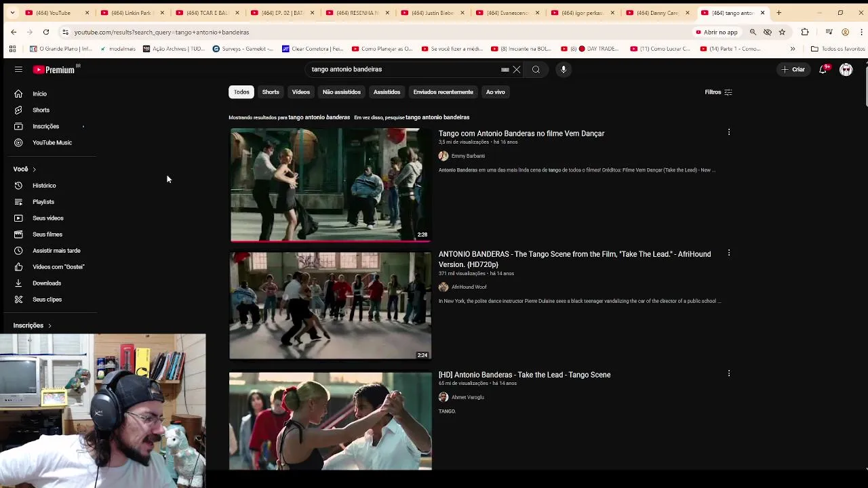Open AfriHound Woof channel avatar
Screen dimensions: 868x488
coord(443,287)
